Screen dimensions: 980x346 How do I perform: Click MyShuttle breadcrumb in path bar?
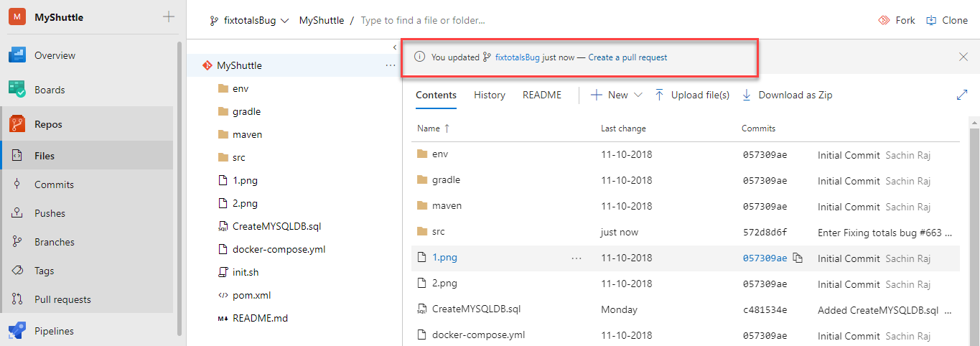[x=321, y=21]
